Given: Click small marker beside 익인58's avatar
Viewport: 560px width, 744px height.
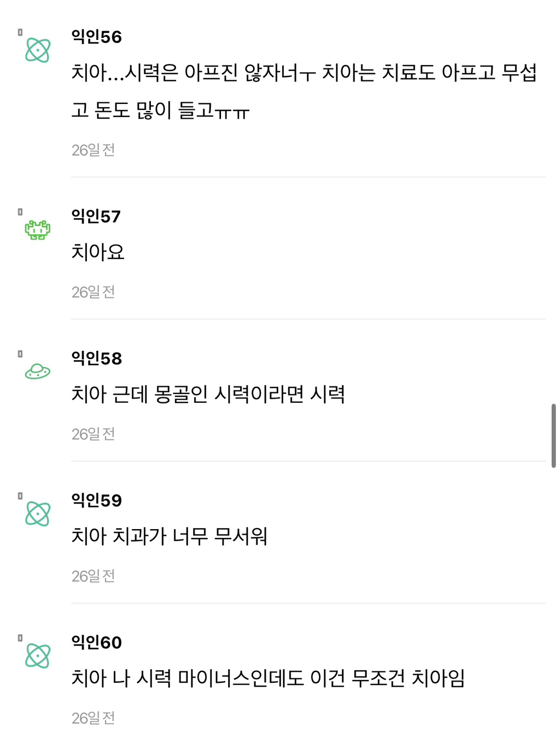Looking at the screenshot, I should [20, 354].
